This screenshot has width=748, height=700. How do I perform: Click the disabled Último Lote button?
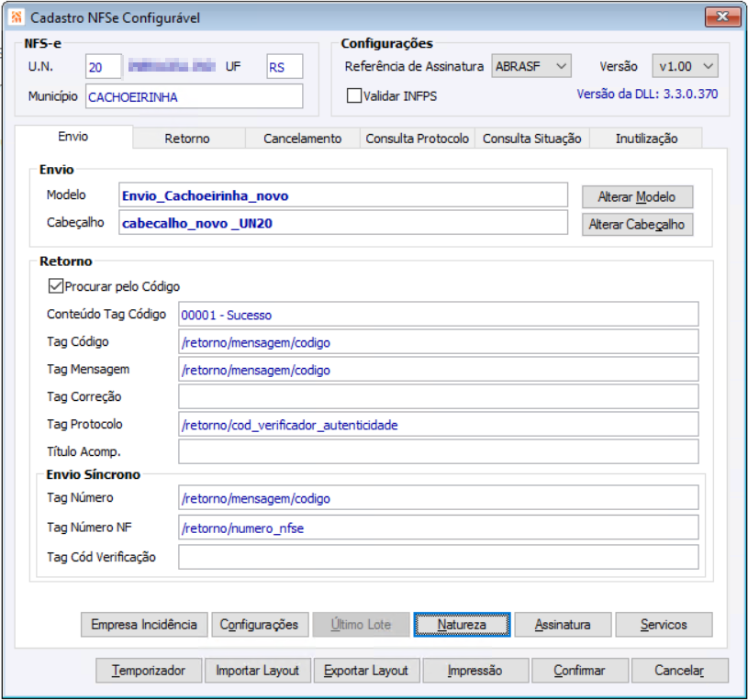pyautogui.click(x=361, y=625)
